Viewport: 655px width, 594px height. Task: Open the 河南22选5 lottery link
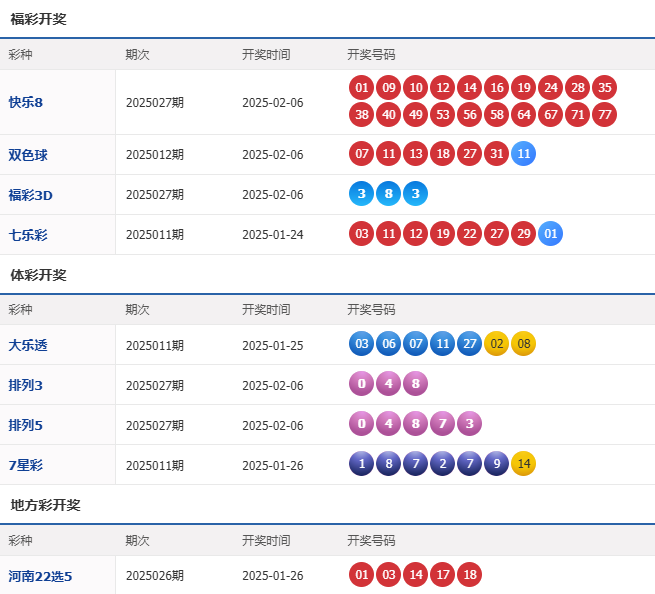40,576
